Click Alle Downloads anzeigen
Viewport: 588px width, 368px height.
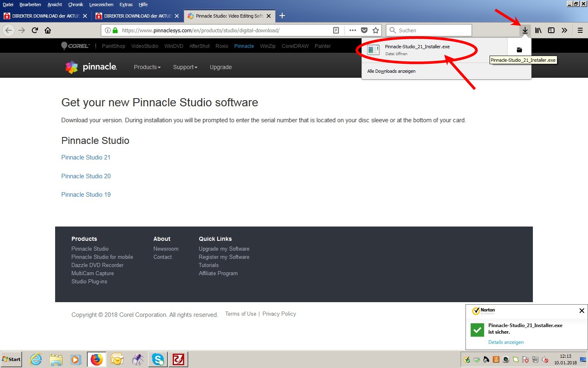(391, 71)
